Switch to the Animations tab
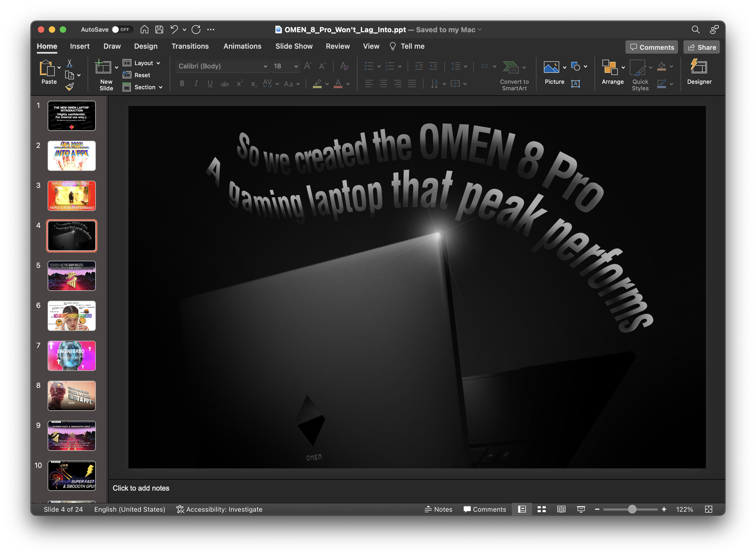 [x=242, y=46]
